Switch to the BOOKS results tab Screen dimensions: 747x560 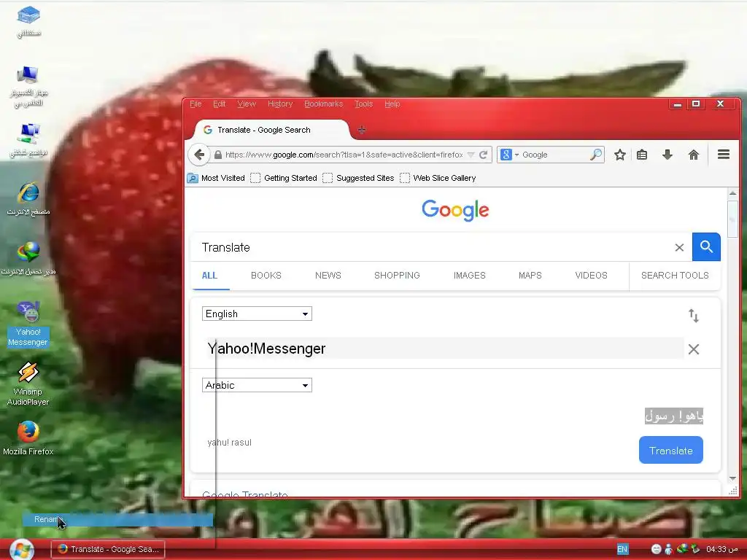pyautogui.click(x=266, y=275)
